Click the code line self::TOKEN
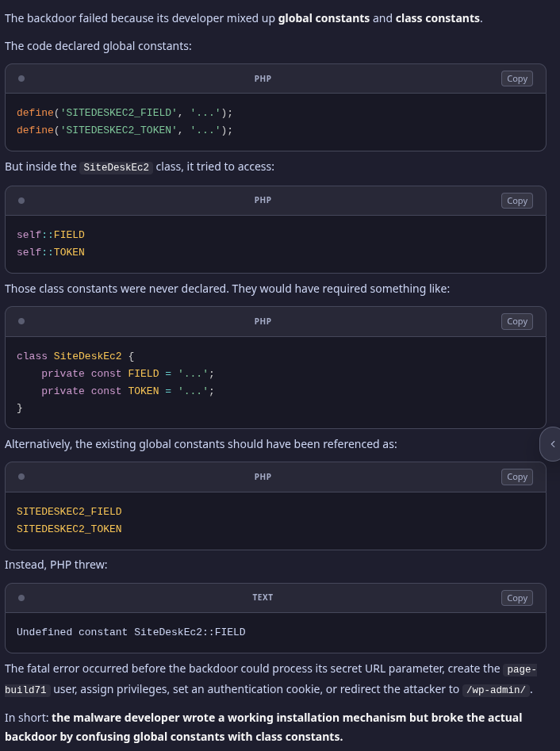Viewport: 560px width, 751px height. (x=51, y=252)
